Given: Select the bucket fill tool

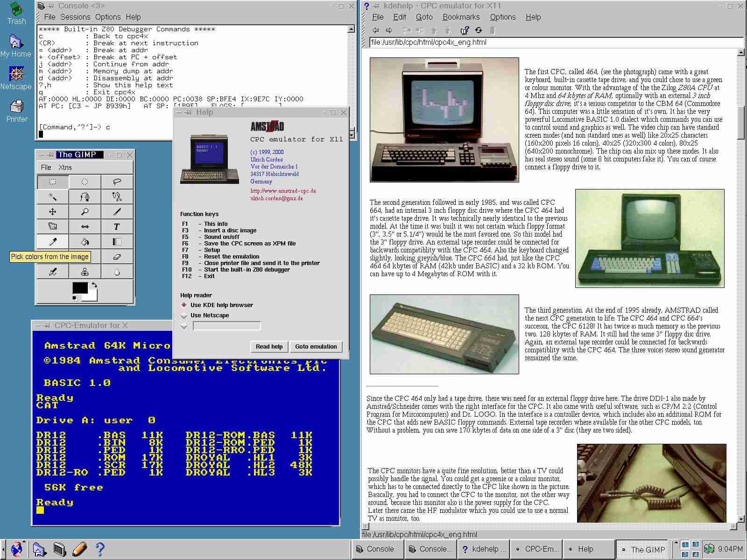Looking at the screenshot, I should click(x=85, y=241).
